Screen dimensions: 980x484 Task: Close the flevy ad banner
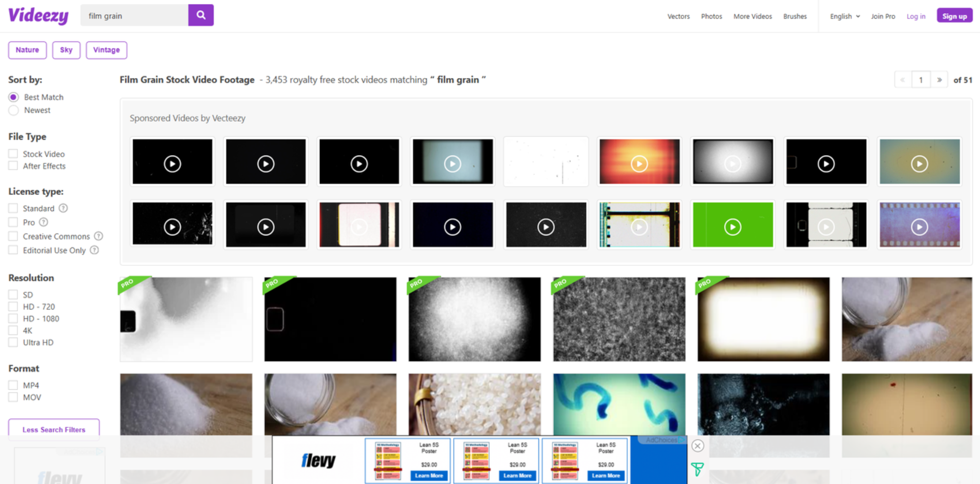pyautogui.click(x=697, y=446)
